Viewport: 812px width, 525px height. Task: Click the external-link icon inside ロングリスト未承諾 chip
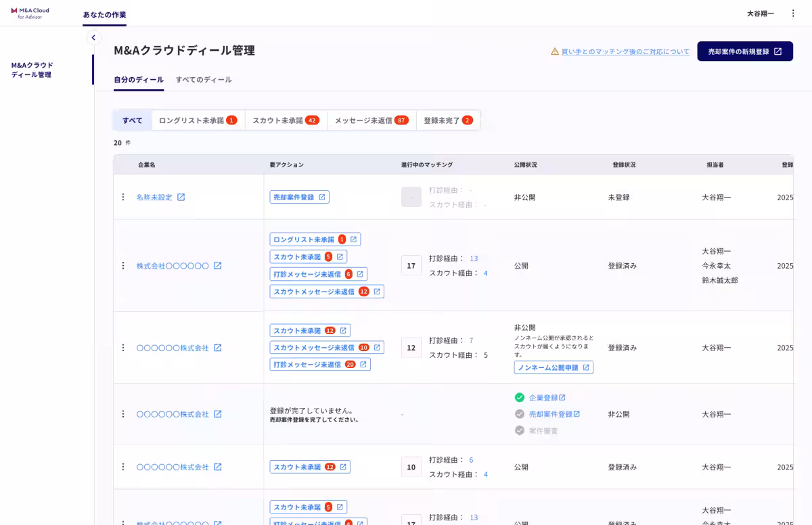tap(352, 239)
